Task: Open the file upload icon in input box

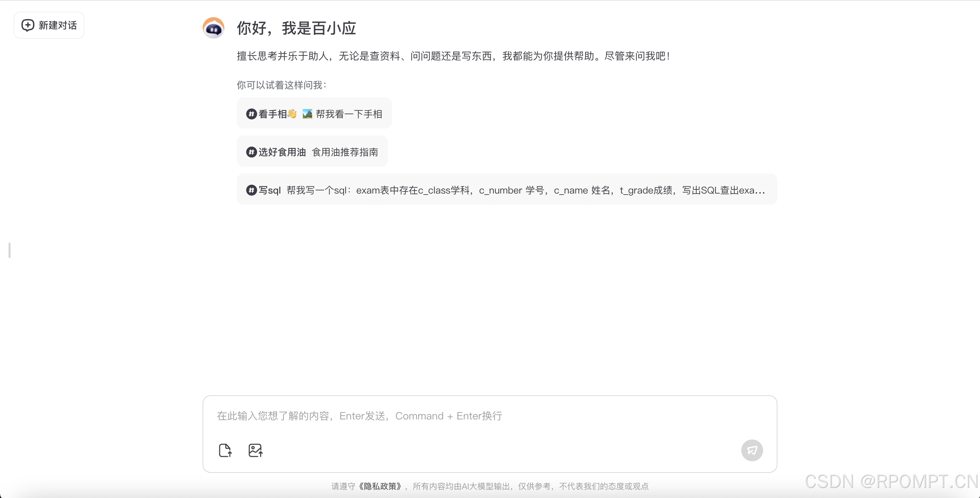Action: [225, 450]
